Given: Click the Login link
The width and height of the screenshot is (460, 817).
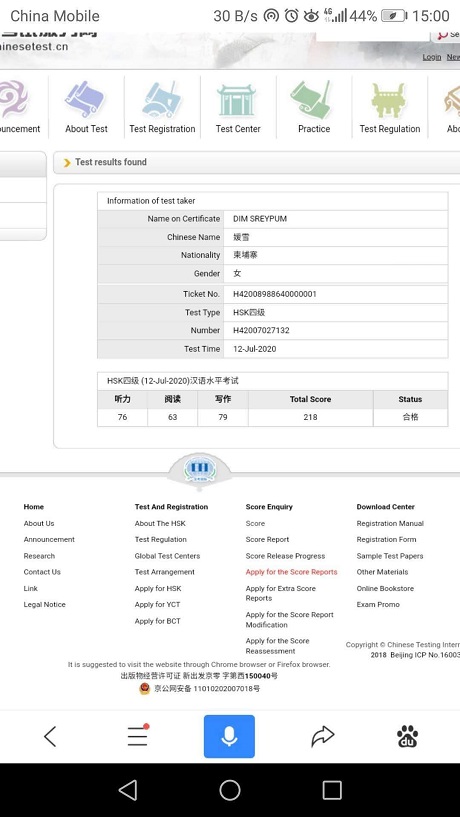Looking at the screenshot, I should [431, 57].
